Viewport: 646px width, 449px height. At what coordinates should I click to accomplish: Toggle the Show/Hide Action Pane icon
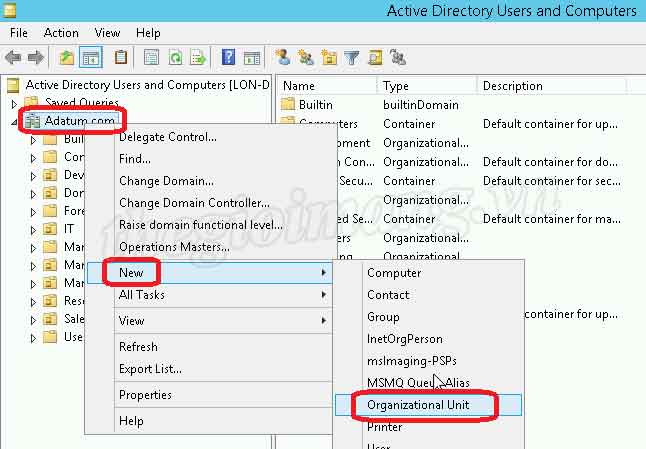click(x=252, y=58)
